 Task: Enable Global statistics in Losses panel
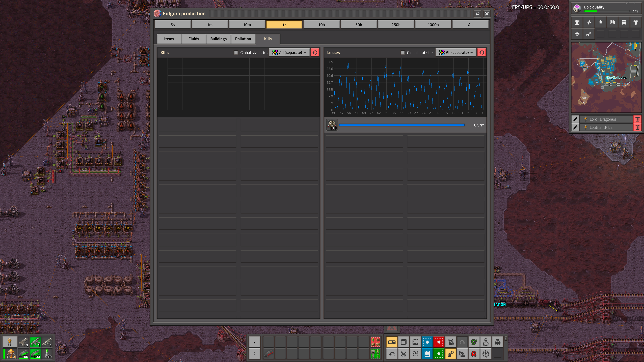click(402, 53)
